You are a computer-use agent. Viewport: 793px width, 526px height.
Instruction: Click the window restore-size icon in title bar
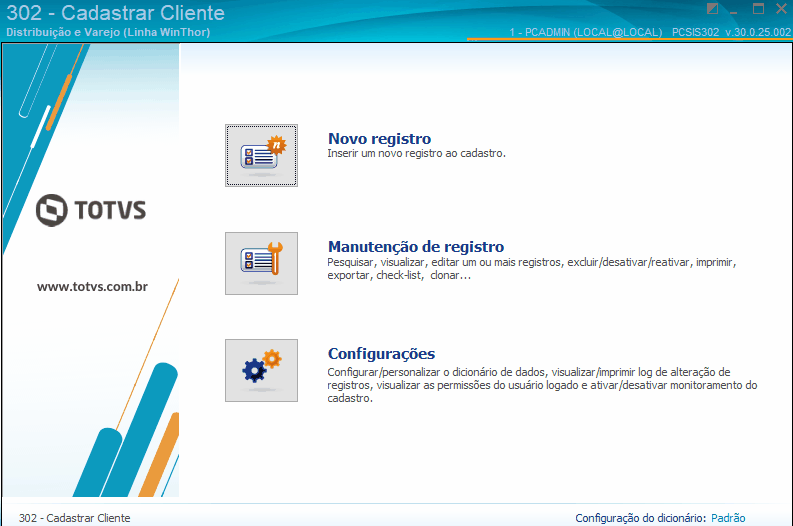point(712,9)
